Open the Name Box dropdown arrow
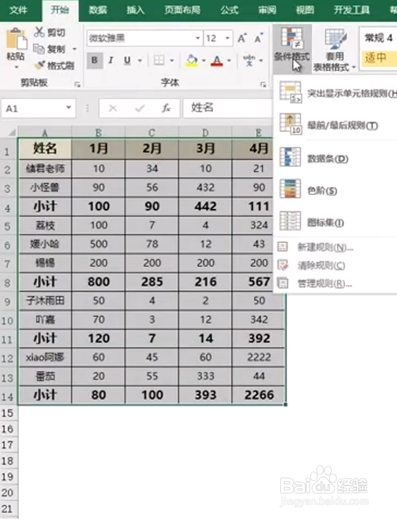This screenshot has width=397, height=519. 69,108
